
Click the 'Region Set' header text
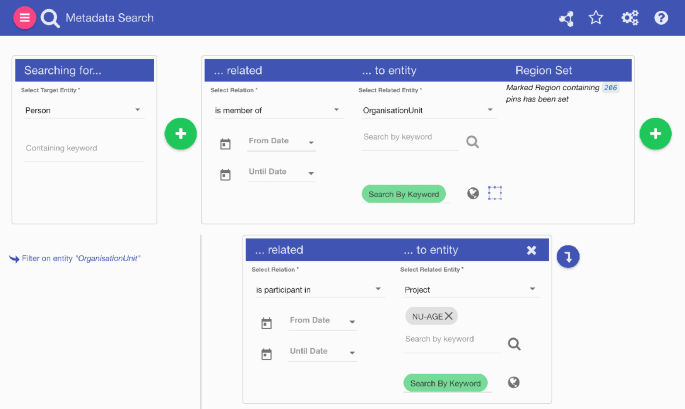543,70
